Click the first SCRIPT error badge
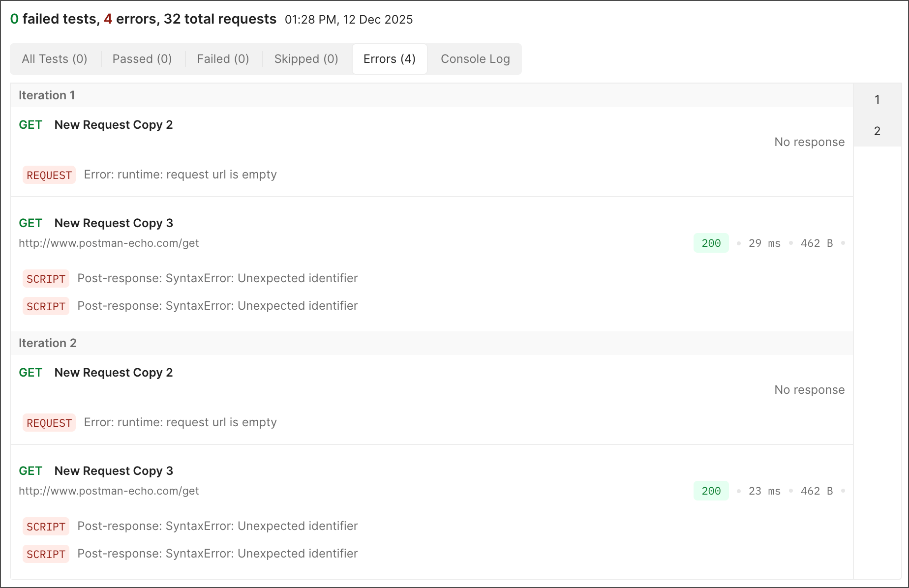This screenshot has width=909, height=588. pyautogui.click(x=46, y=278)
